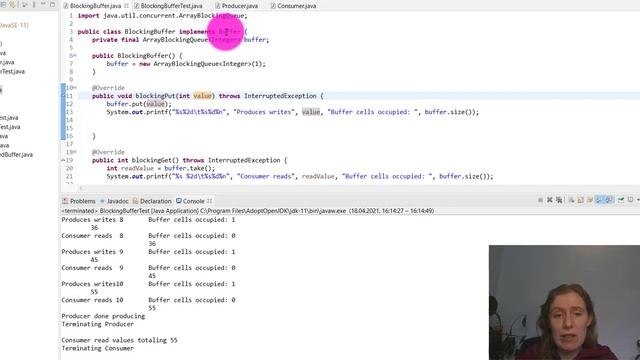Screen dimensions: 640x360
Task: Open the Package Explorer view menu
Action: pos(34,4)
